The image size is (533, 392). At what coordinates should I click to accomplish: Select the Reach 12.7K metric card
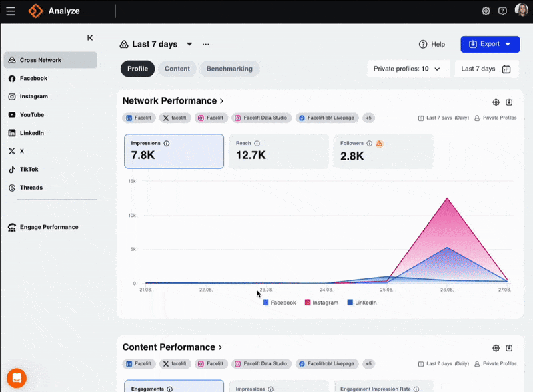click(x=278, y=151)
